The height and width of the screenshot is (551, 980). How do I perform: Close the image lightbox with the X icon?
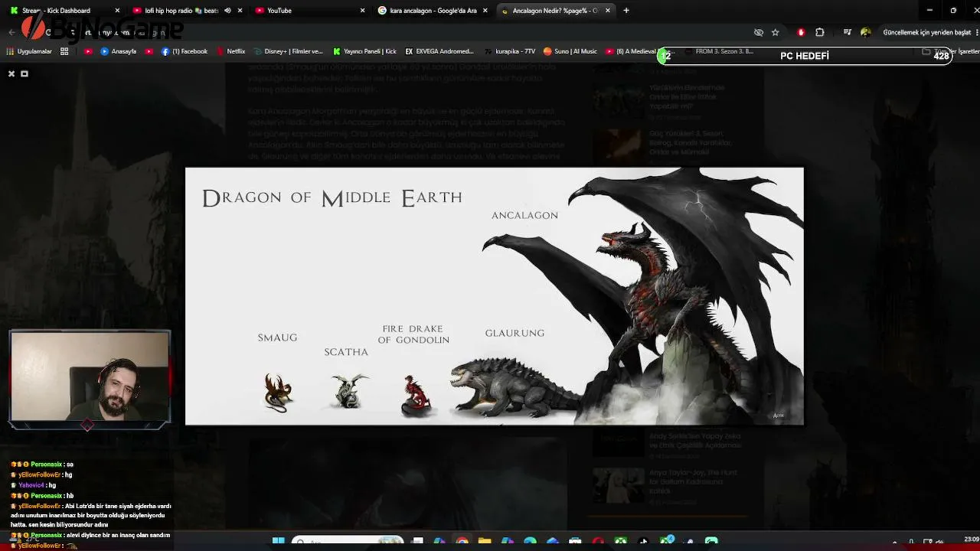point(11,73)
